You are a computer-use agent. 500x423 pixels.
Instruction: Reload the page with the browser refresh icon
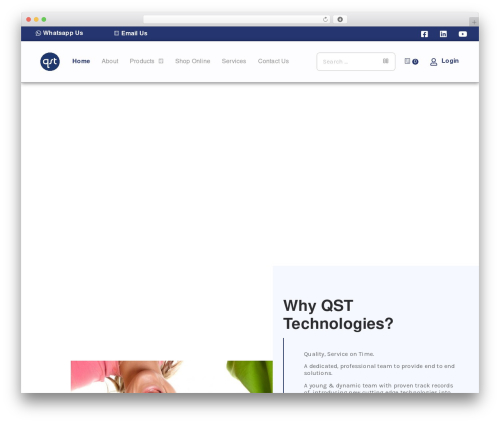coord(325,19)
